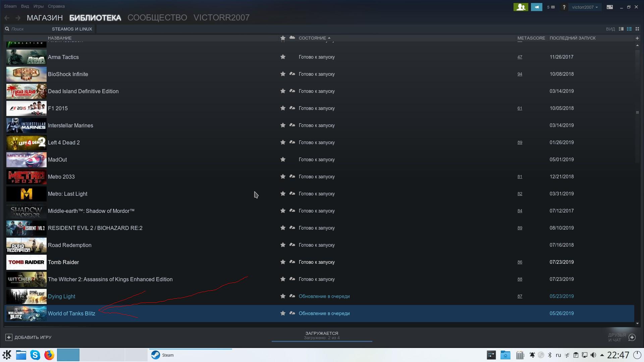Switch to Big Picture mode icon
Image resolution: width=644 pixels, height=362 pixels.
tap(610, 7)
